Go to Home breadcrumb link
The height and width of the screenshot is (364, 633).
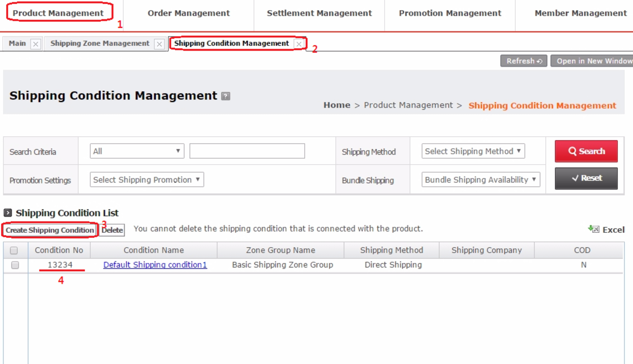pyautogui.click(x=337, y=105)
